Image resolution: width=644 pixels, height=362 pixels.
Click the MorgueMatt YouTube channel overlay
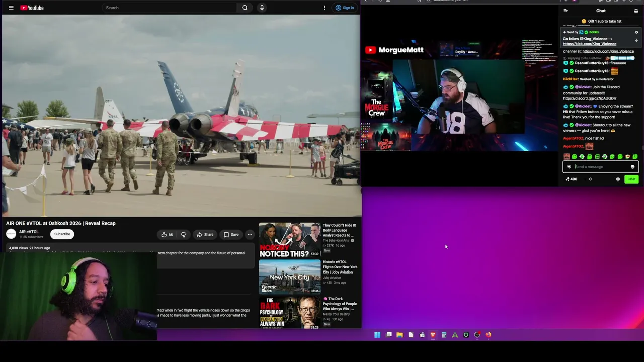394,50
